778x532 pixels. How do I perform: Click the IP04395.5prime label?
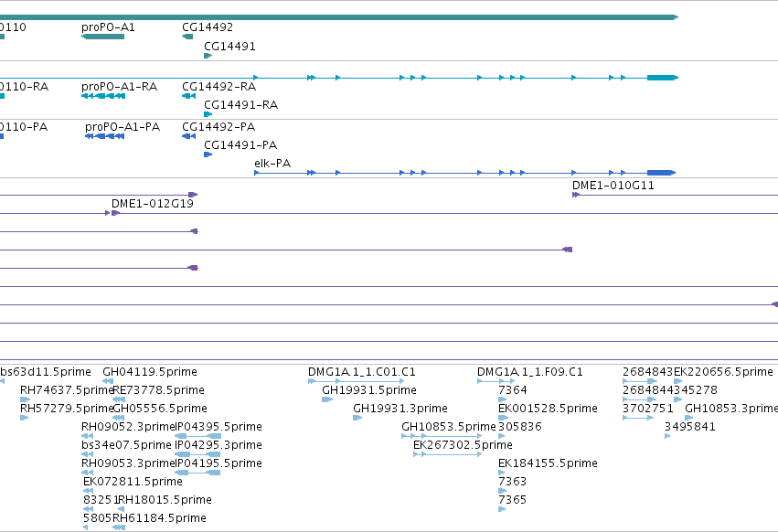tap(218, 427)
